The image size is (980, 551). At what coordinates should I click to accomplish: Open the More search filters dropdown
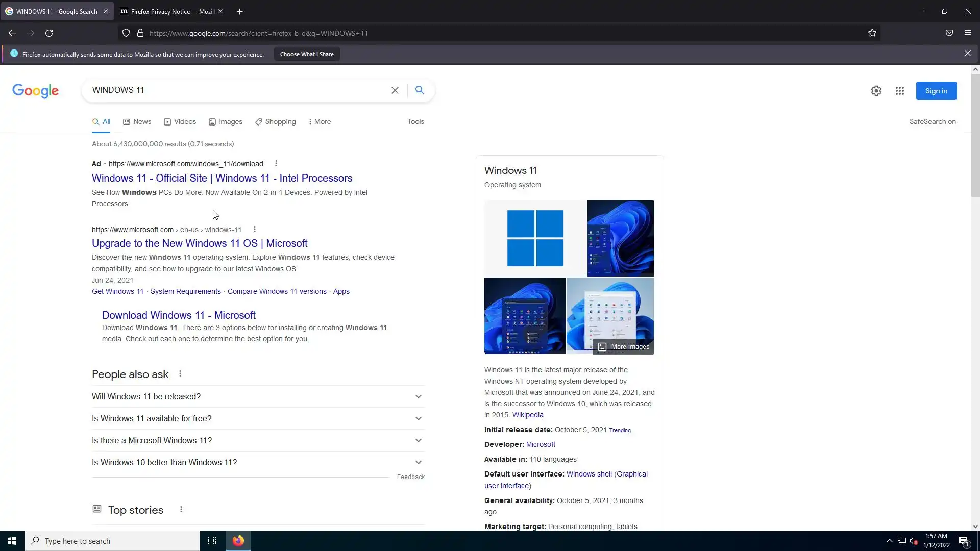320,121
